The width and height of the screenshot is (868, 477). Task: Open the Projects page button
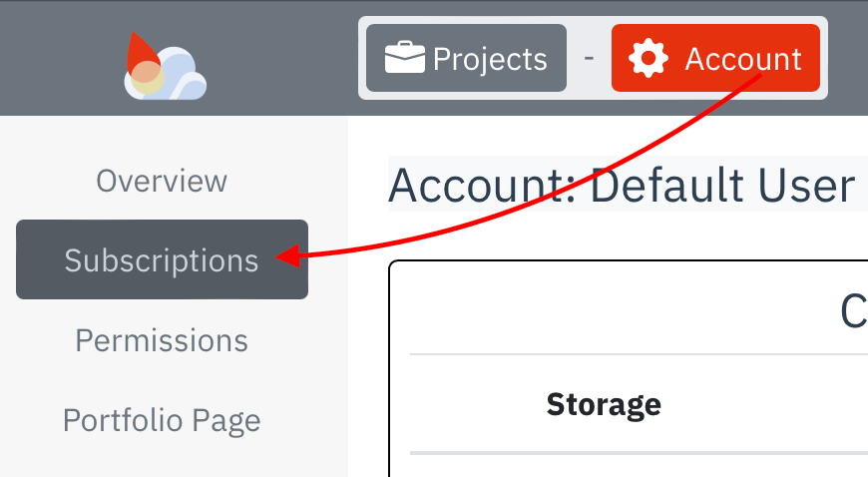click(x=466, y=59)
